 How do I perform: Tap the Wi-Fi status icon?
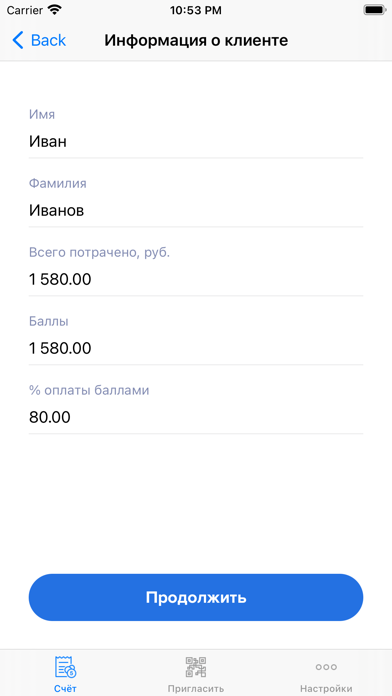point(55,10)
